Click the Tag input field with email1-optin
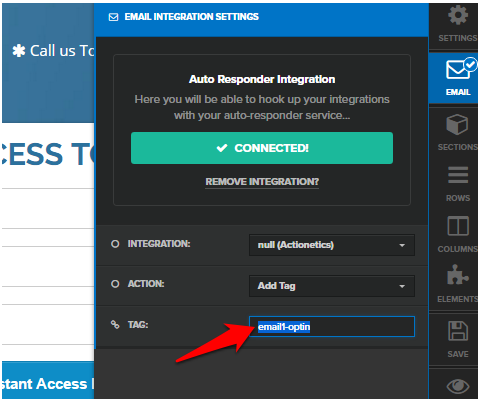Screen dimensions: 481x405 pos(332,327)
